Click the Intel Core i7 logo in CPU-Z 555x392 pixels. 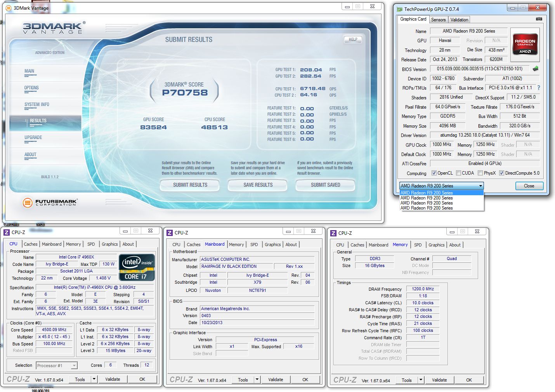137,267
